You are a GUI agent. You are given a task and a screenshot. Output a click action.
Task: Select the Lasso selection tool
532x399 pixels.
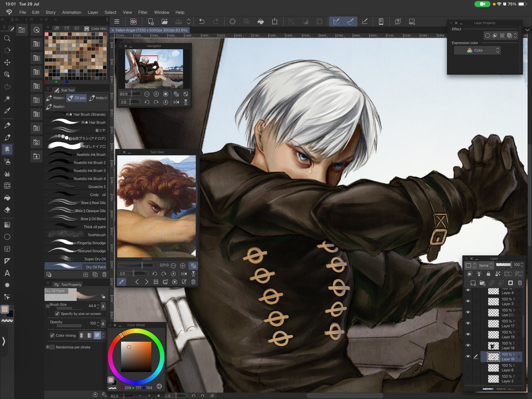tap(7, 87)
